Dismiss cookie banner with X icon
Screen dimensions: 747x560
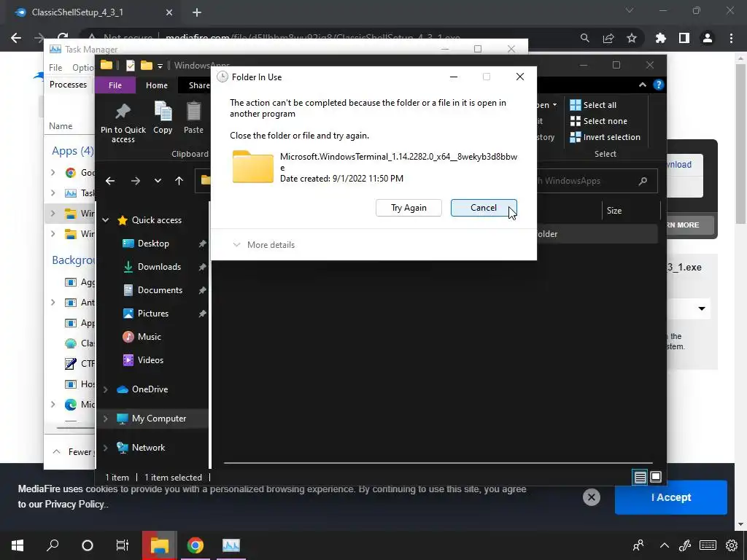(591, 497)
